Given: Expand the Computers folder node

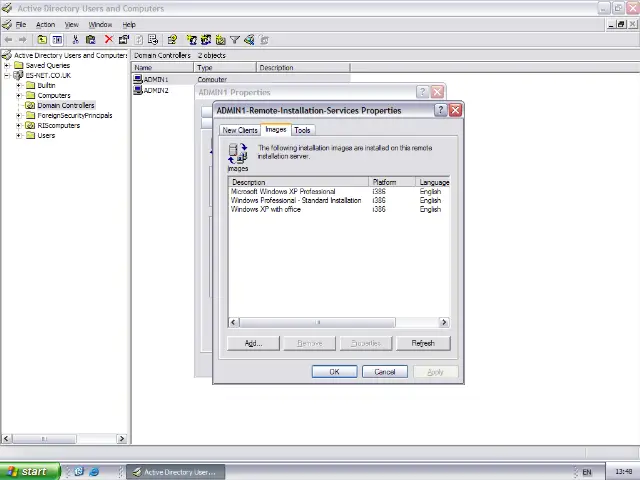Looking at the screenshot, I should [18, 96].
